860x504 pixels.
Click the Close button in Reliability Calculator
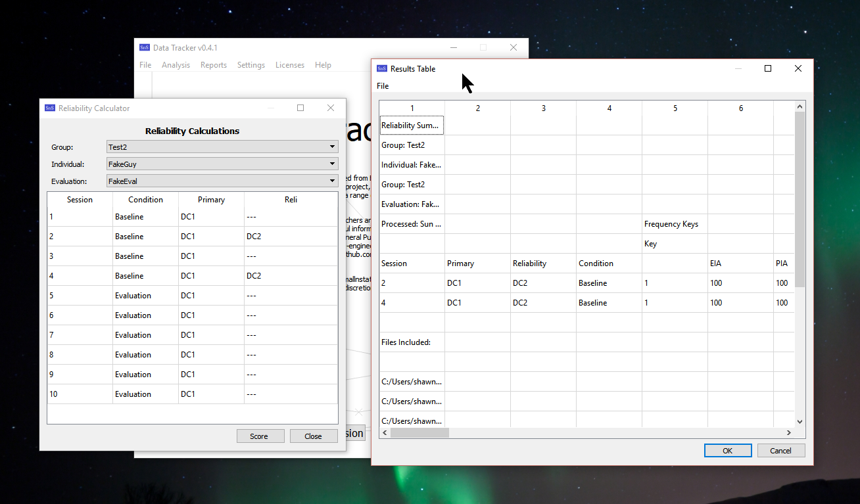tap(314, 436)
